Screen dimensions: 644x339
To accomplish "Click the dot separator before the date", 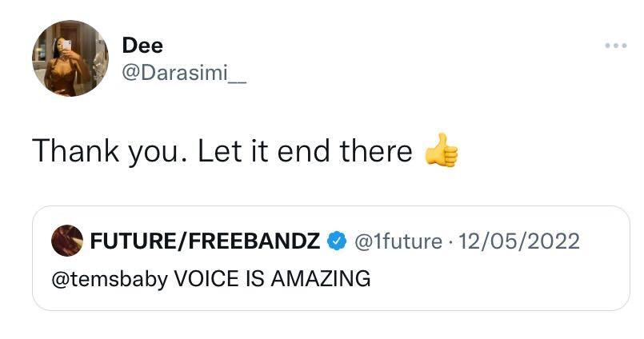I will click(448, 240).
